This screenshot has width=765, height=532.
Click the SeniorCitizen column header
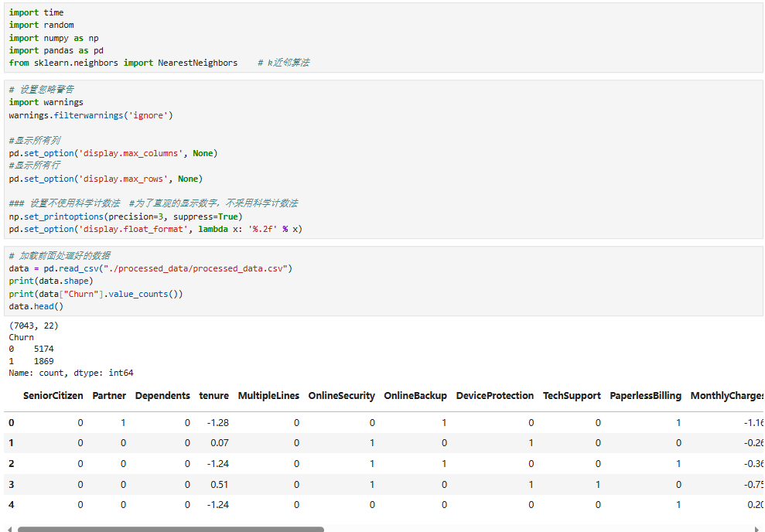pos(53,396)
